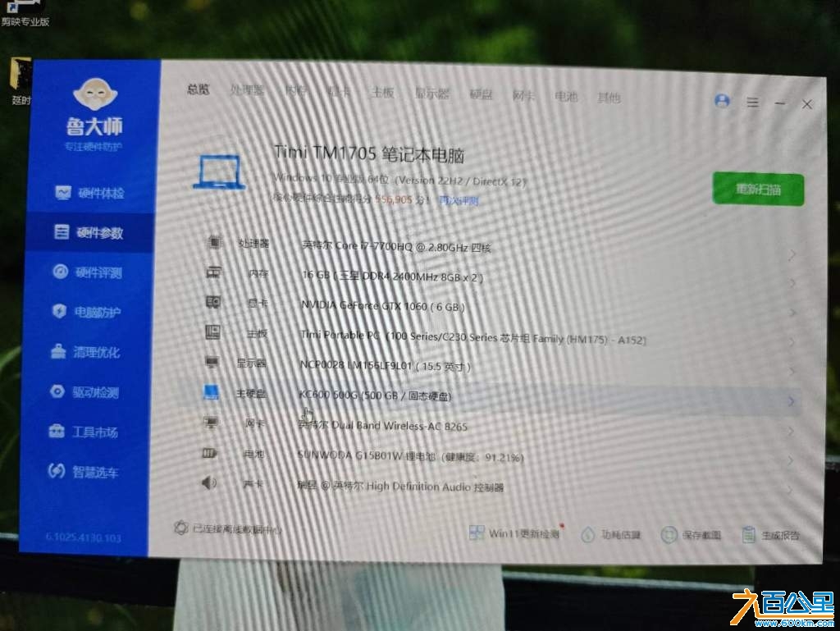Viewport: 840px width, 631px height.
Task: Click 保存截图 to save screenshot
Action: point(691,535)
